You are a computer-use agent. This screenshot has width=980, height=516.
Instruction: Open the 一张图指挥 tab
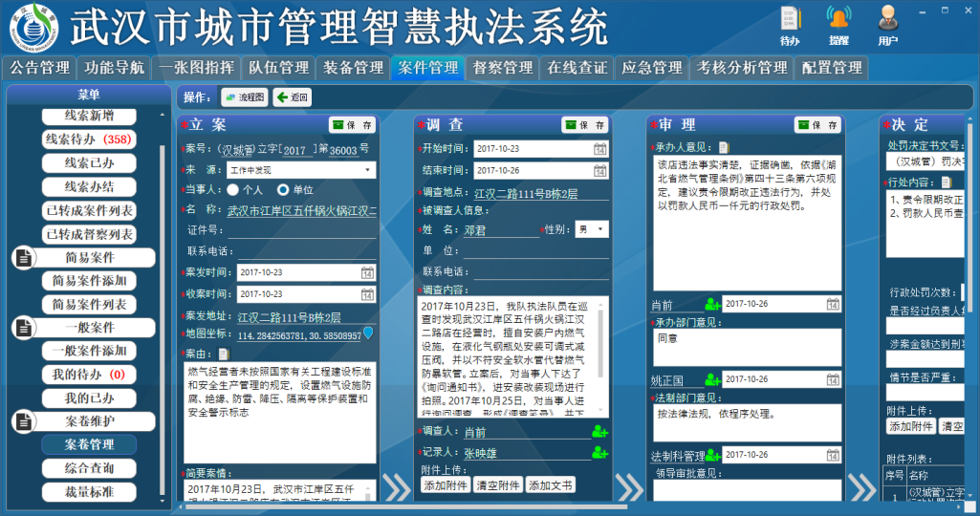[196, 68]
